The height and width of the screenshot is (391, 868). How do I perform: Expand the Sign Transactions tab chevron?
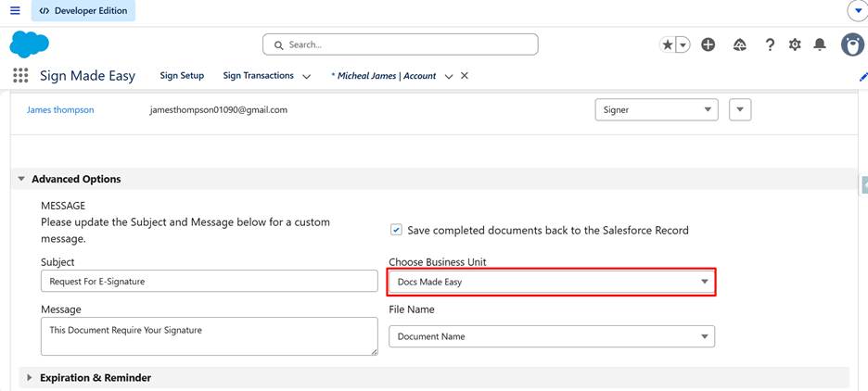306,76
